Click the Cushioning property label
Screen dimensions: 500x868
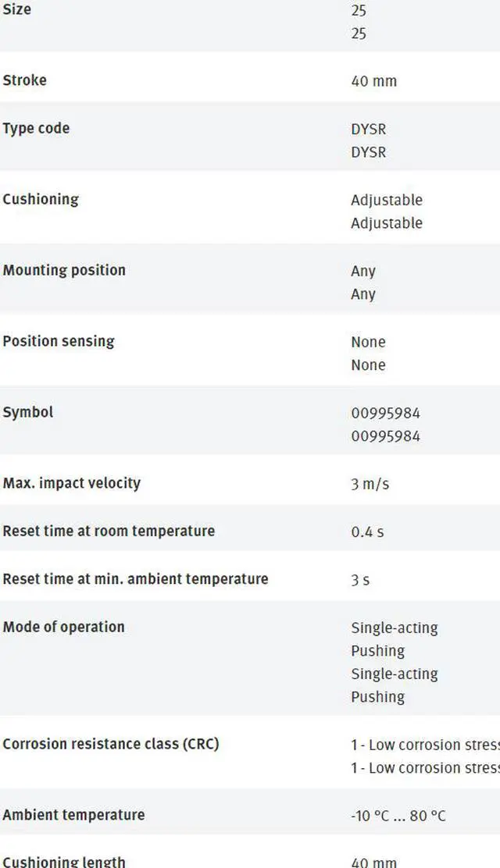(41, 199)
